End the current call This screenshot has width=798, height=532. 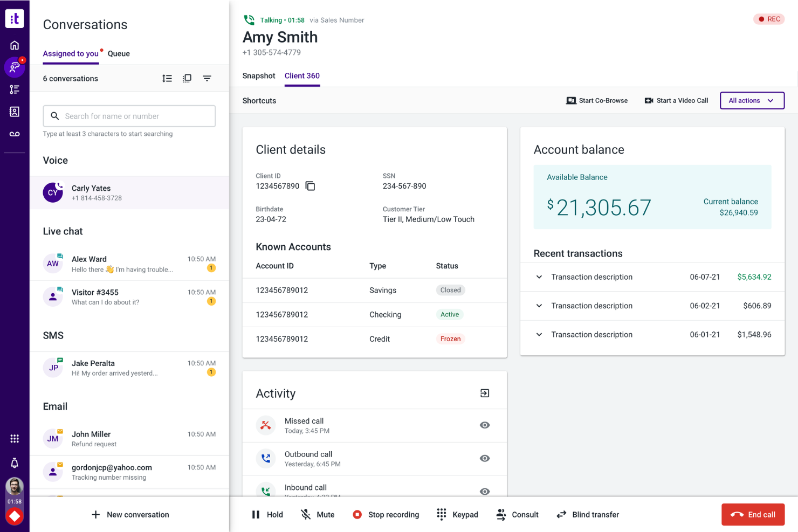click(x=753, y=514)
